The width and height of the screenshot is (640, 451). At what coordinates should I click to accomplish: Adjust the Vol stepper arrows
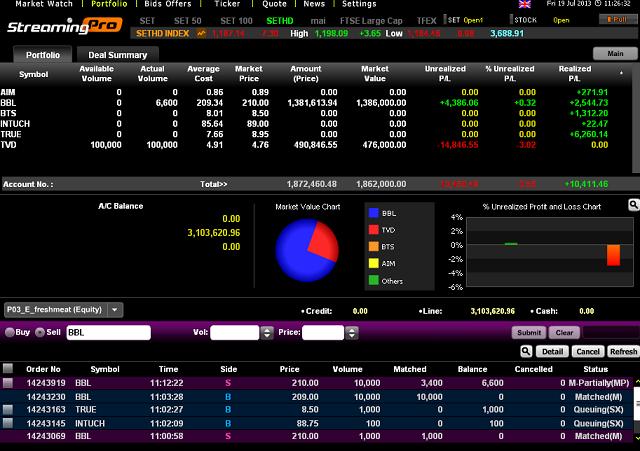267,333
